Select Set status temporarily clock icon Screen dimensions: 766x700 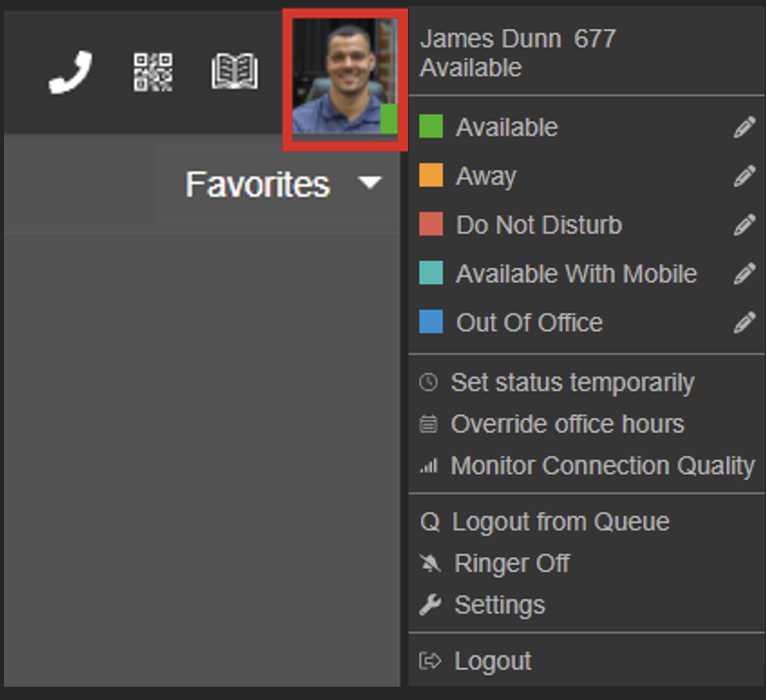click(429, 382)
